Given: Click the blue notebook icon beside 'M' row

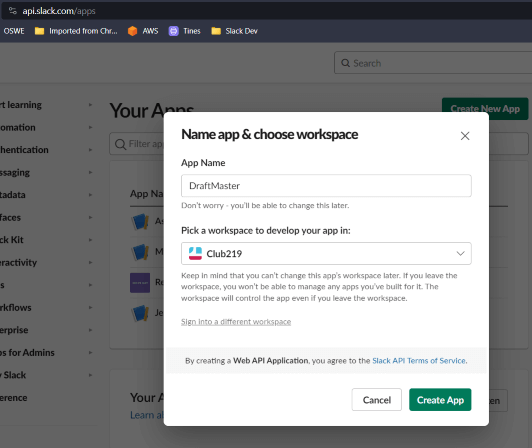Looking at the screenshot, I should point(140,252).
